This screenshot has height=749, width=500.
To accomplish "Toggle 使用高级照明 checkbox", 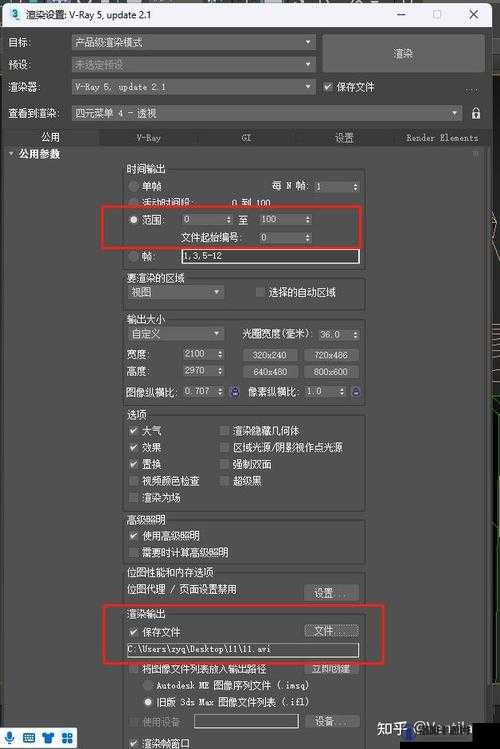I will (133, 535).
